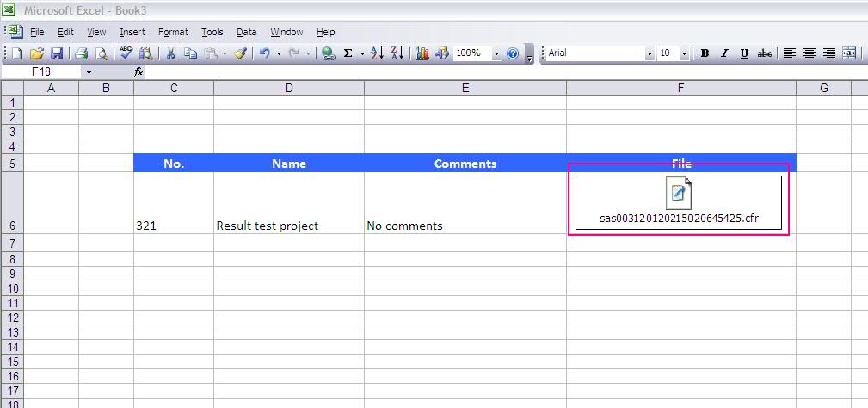Image resolution: width=868 pixels, height=408 pixels.
Task: Open Excel Help question mark icon
Action: point(513,53)
